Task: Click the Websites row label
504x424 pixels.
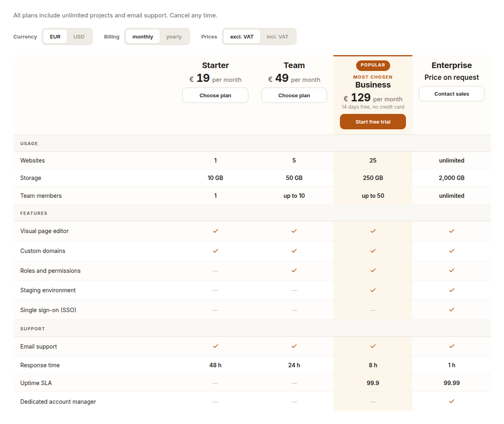Action: (32, 161)
